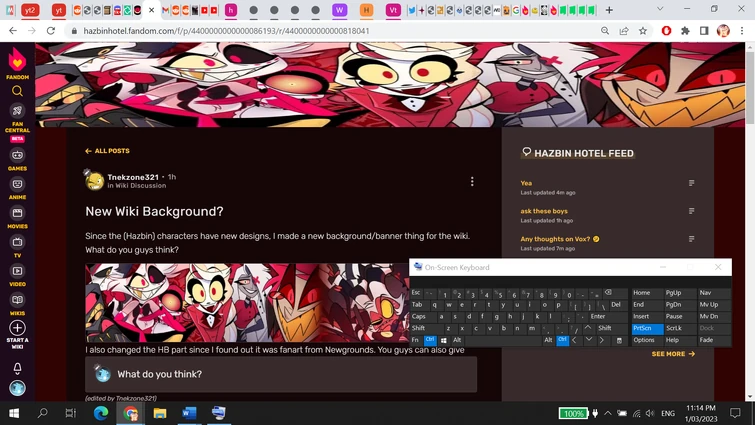Click the 'What do you think?' reply box

[x=281, y=374]
